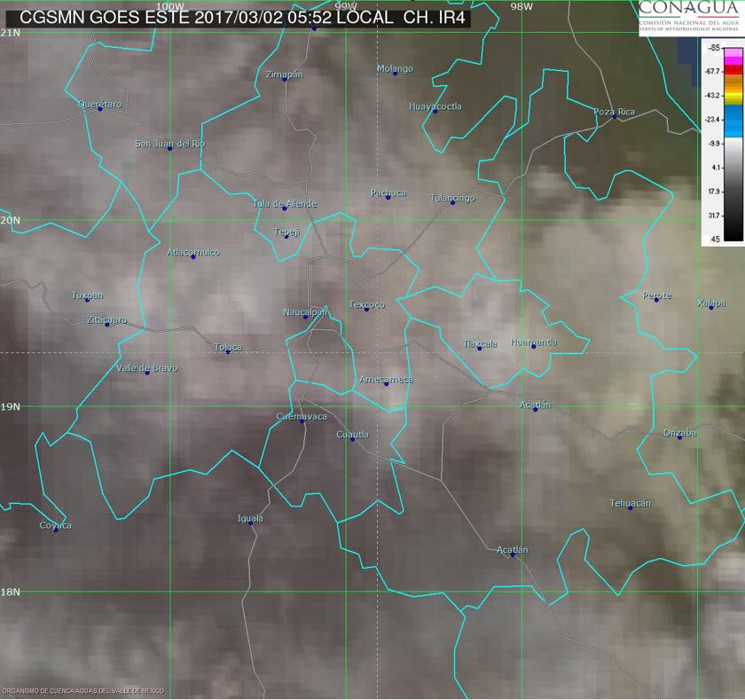
Task: Click the 'San Juan del Río' label
Action: (x=170, y=144)
